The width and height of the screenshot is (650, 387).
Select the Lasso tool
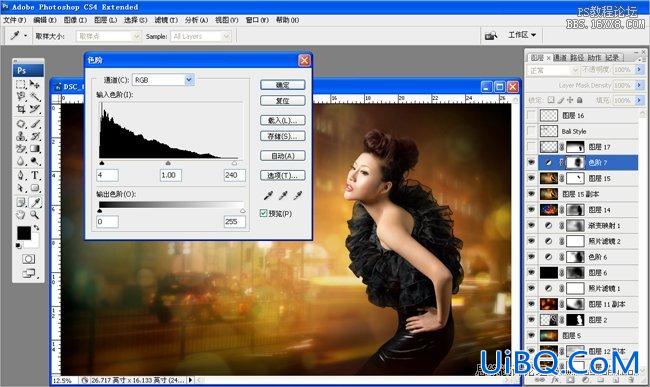(x=21, y=97)
